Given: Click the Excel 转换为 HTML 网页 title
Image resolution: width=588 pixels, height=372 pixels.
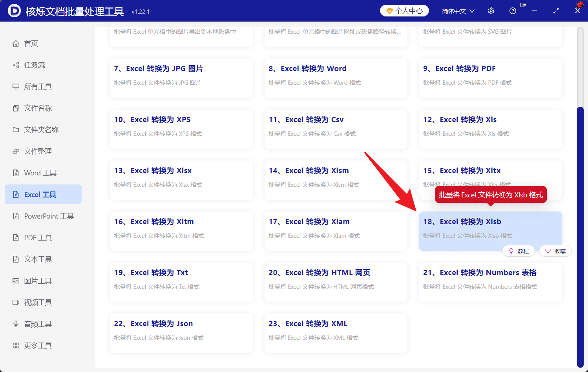Looking at the screenshot, I should click(320, 273).
